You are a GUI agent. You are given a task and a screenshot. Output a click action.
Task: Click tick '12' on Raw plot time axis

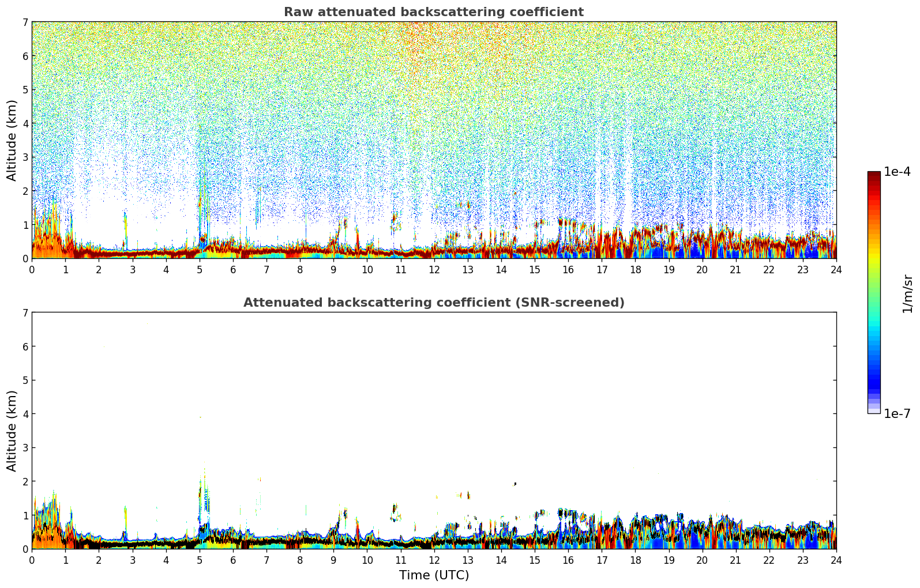tap(434, 270)
